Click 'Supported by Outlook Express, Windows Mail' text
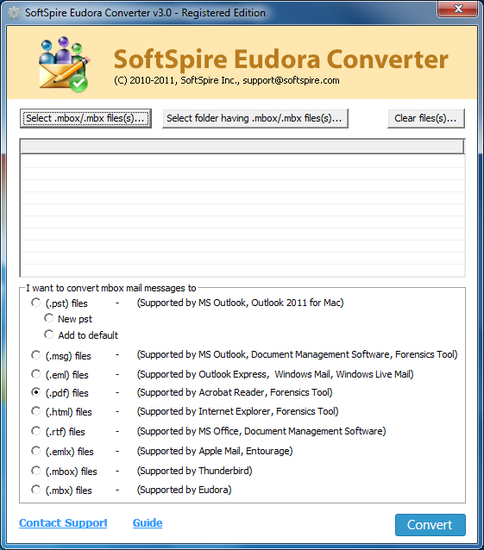 (275, 374)
